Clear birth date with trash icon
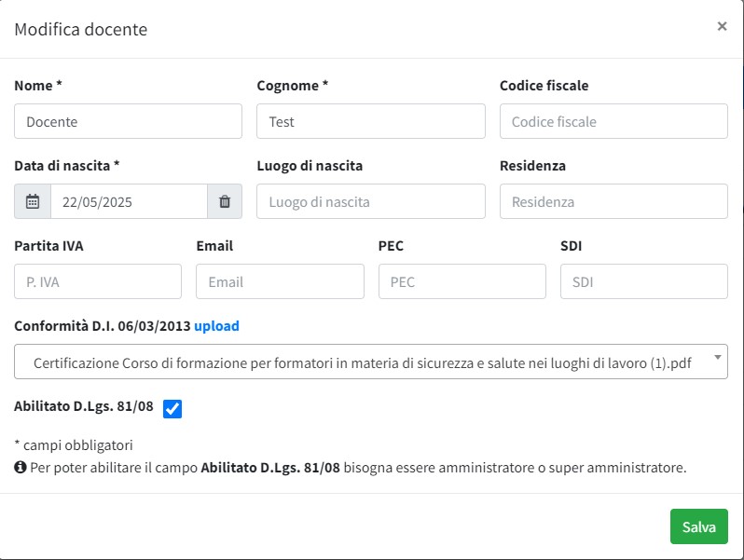Screen dimensions: 744x560 225,201
